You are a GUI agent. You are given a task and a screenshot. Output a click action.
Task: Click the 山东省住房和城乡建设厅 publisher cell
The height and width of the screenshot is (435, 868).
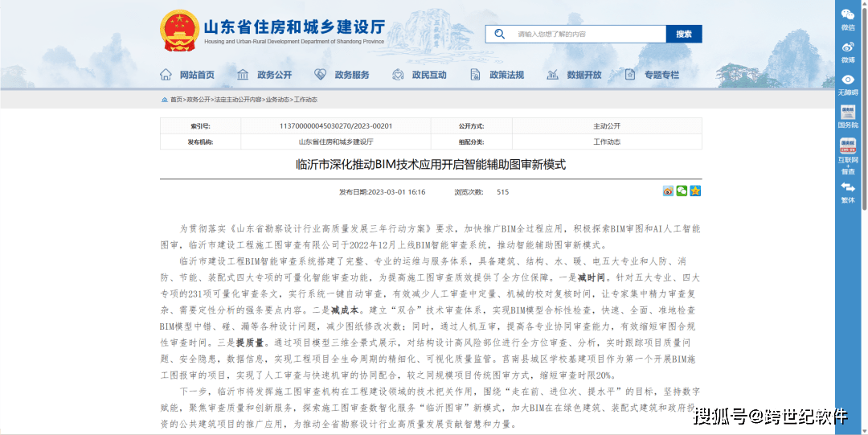(x=336, y=142)
